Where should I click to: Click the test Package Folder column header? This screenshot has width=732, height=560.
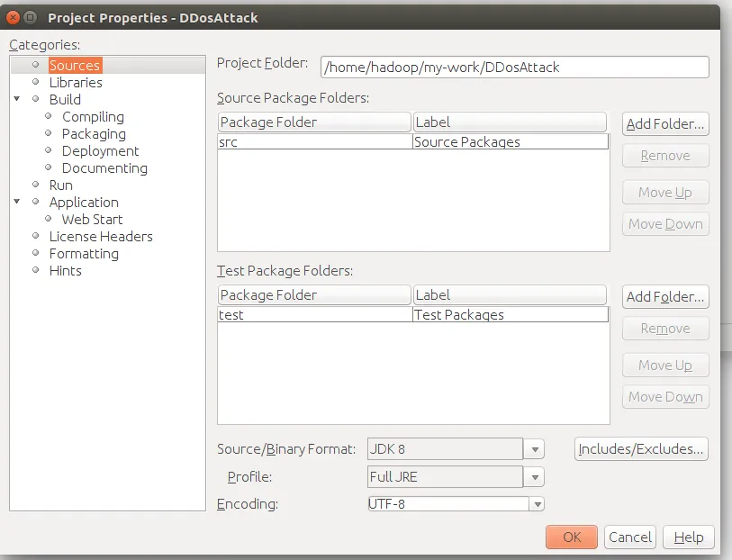pos(314,295)
